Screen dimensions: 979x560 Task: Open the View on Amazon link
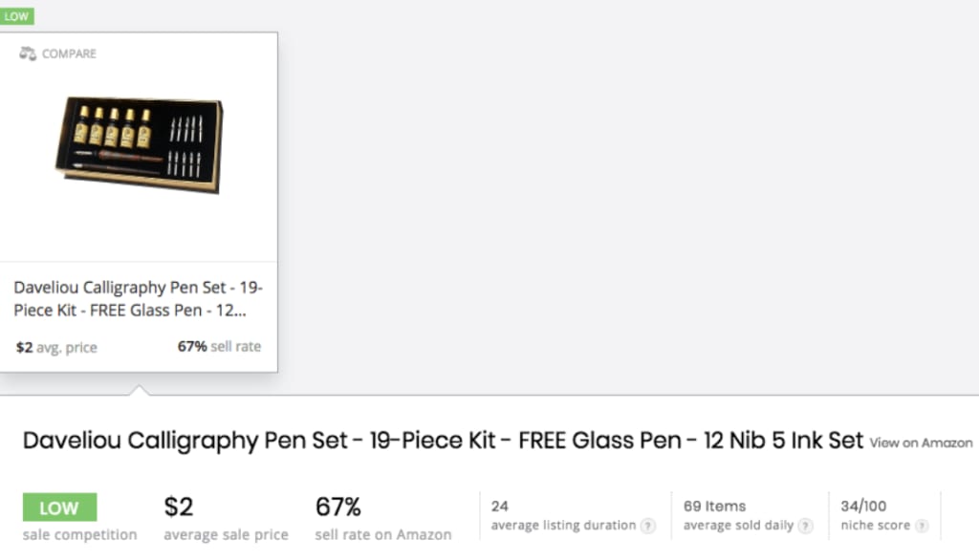point(921,442)
